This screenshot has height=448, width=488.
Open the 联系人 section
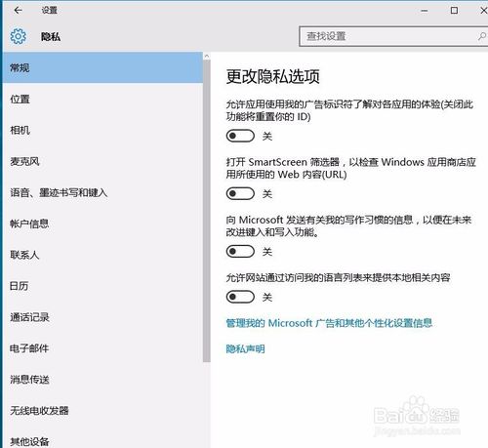pyautogui.click(x=102, y=255)
